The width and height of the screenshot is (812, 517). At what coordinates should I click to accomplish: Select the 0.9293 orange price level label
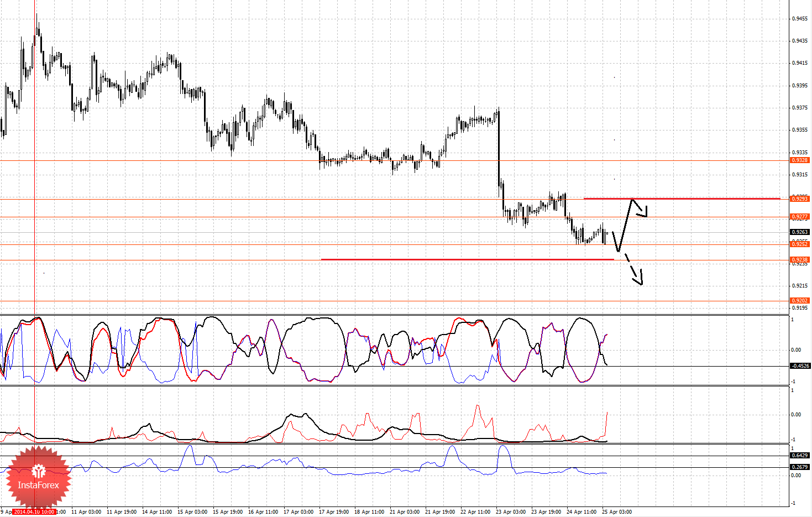[x=800, y=199]
